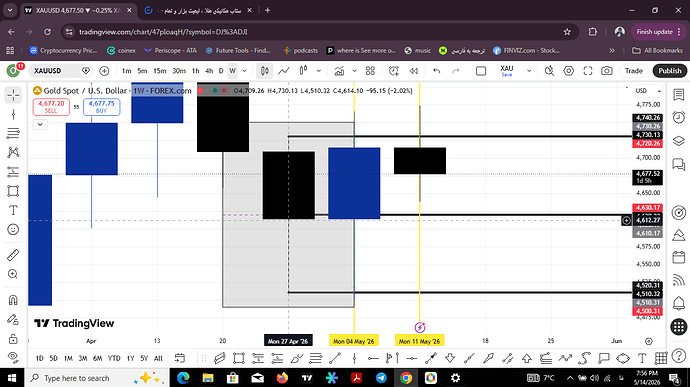Viewport: 690px width, 387px height.
Task: Open the Trade panel button
Action: [x=634, y=70]
